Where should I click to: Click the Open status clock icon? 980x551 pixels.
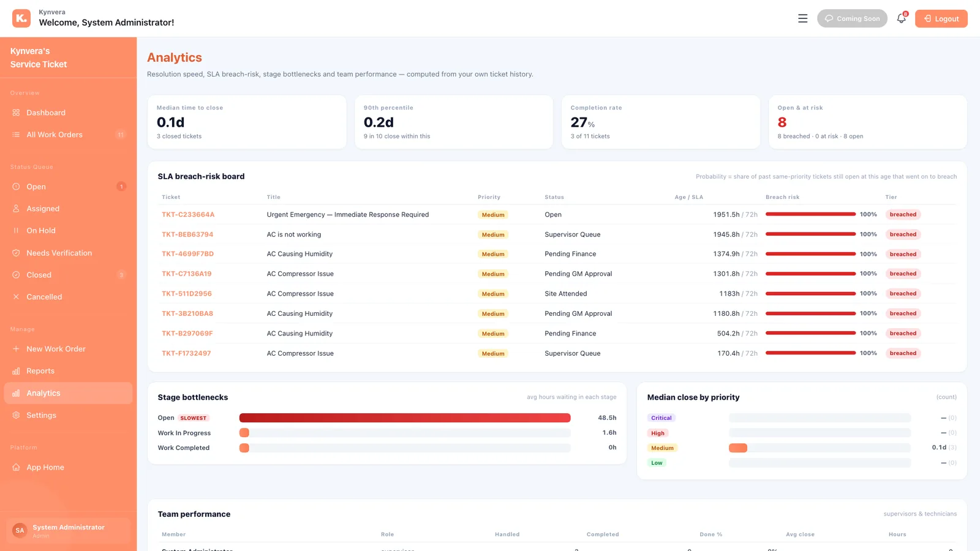tap(16, 187)
